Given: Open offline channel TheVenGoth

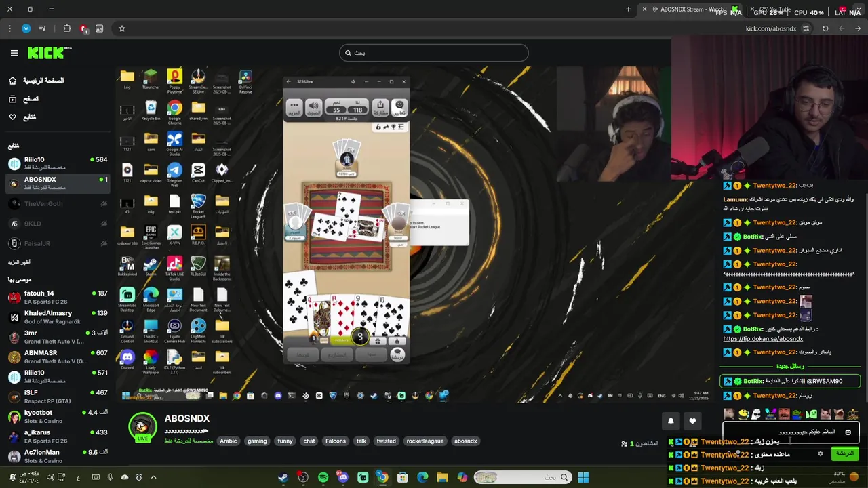Looking at the screenshot, I should [58, 203].
